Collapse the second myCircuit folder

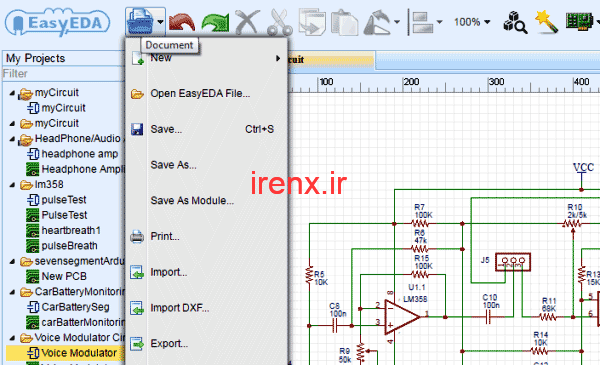pyautogui.click(x=12, y=124)
